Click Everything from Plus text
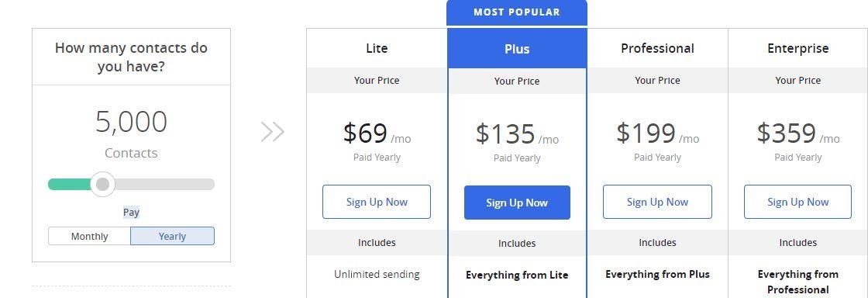Screen dimensions: 868x298 (657, 274)
